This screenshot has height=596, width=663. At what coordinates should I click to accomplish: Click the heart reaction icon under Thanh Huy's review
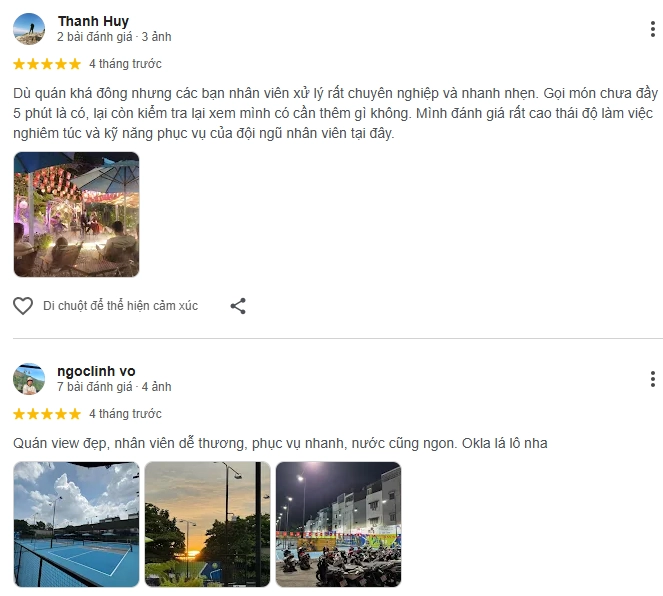pyautogui.click(x=23, y=306)
